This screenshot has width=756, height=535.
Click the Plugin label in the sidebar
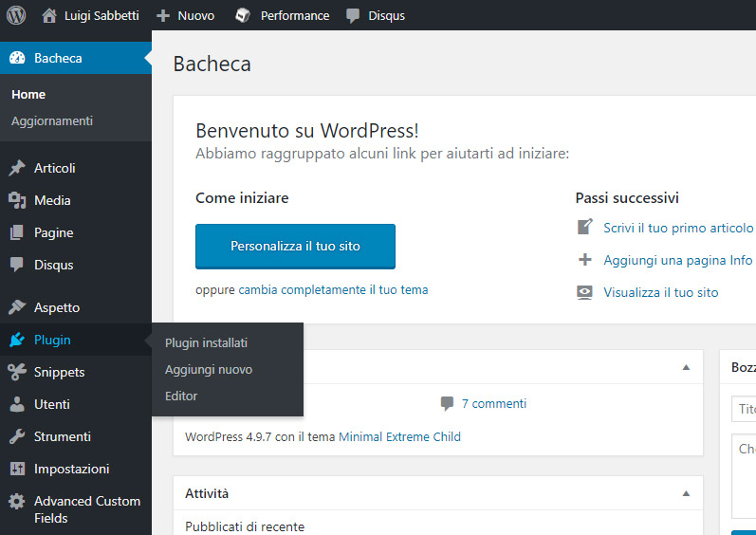pyautogui.click(x=52, y=340)
